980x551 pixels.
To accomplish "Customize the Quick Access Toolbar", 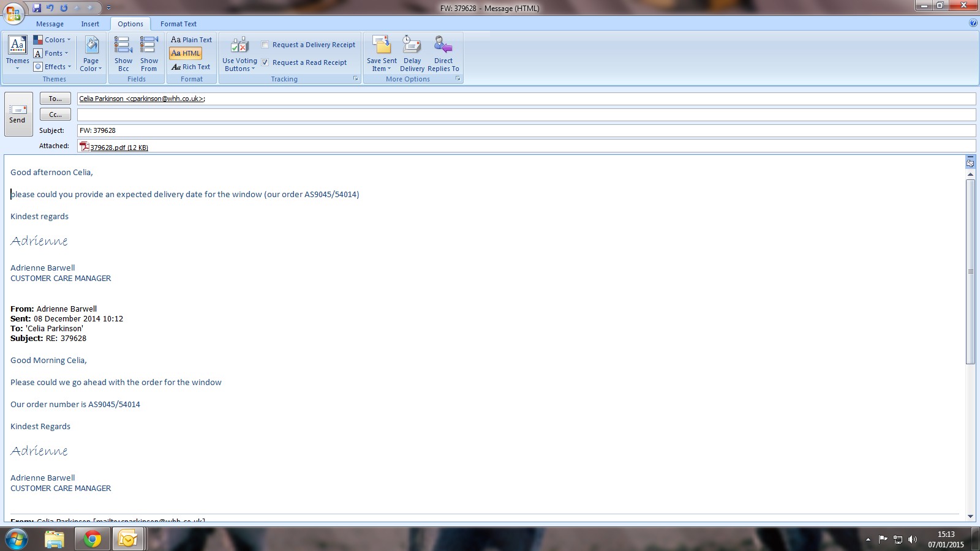I will (x=108, y=8).
